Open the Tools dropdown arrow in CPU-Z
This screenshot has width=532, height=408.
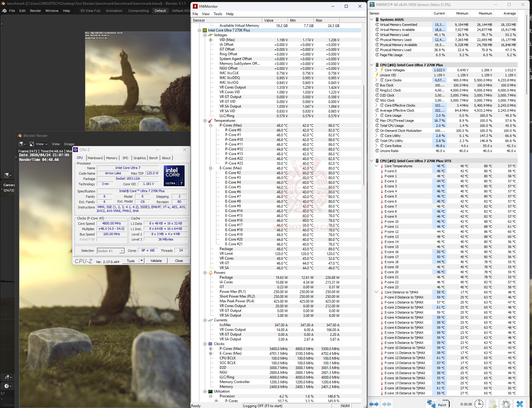click(142, 261)
